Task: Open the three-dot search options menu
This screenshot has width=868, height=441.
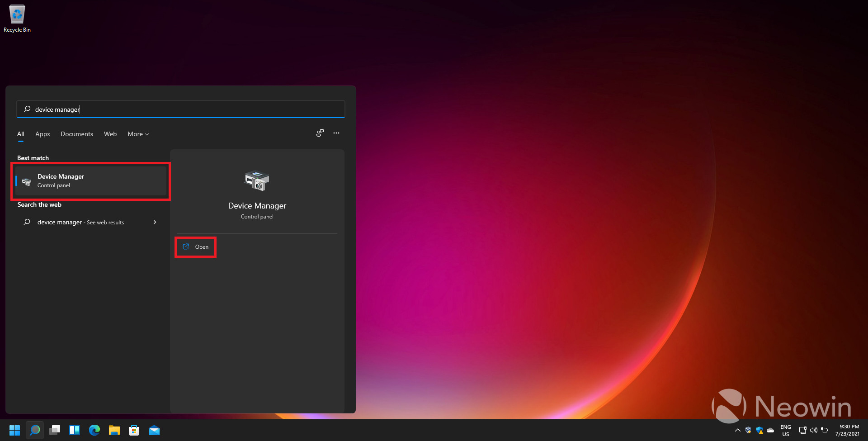Action: [336, 133]
